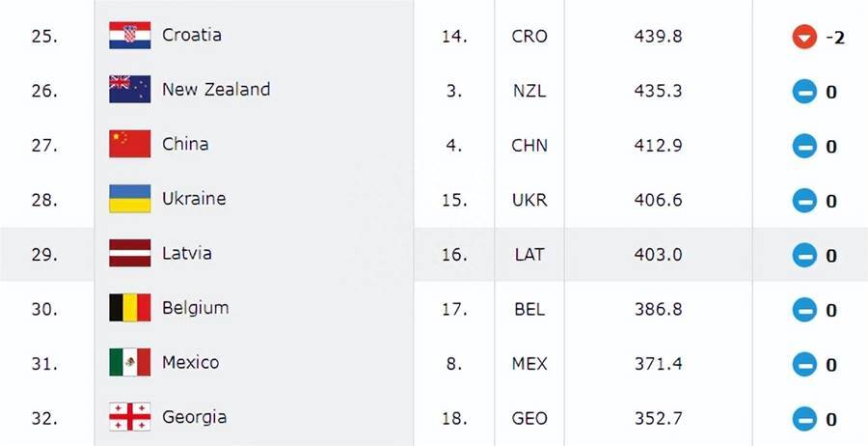Click the New Zealand flag icon
Screen dimensions: 868x446
point(129,89)
